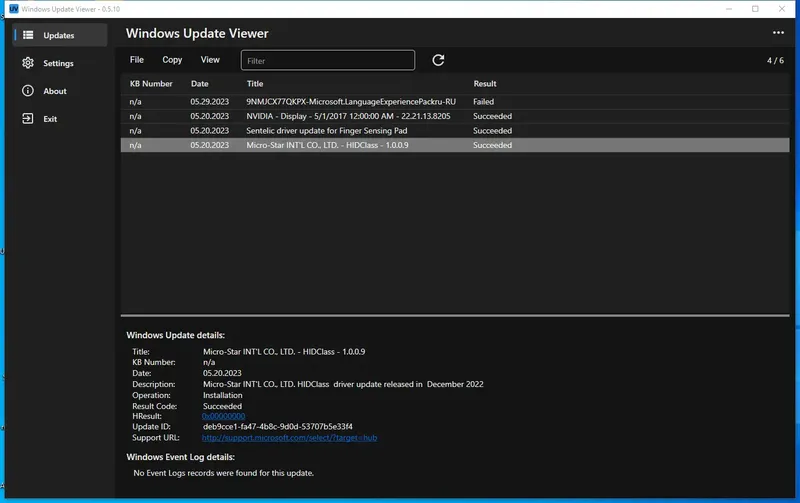
Task: Click the Updates list icon in sidebar
Action: point(27,35)
